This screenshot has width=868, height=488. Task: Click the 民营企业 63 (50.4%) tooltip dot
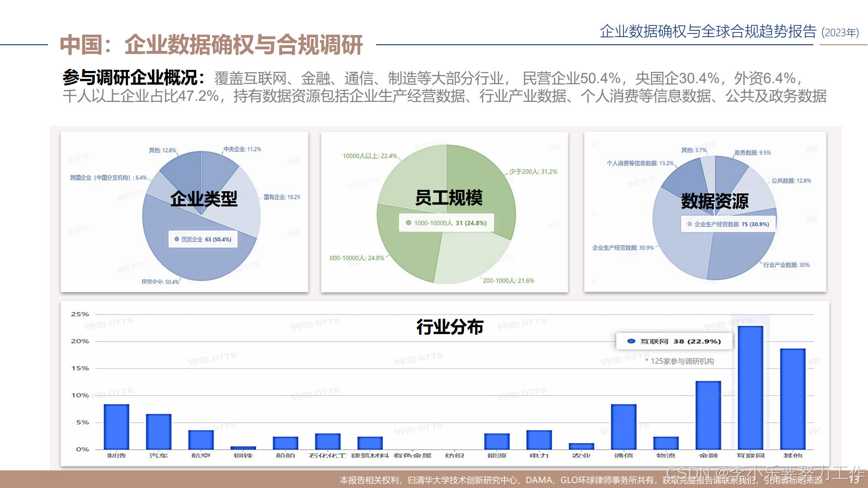(x=177, y=239)
